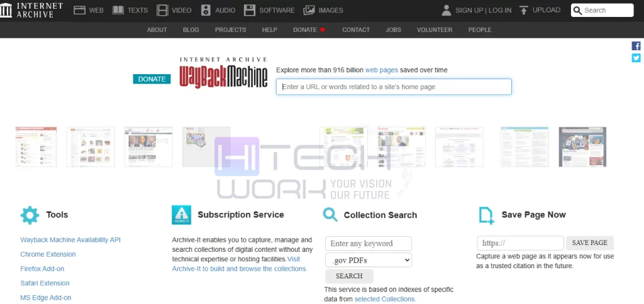The width and height of the screenshot is (644, 304).
Task: Click the https:// Save Page field
Action: (x=520, y=243)
